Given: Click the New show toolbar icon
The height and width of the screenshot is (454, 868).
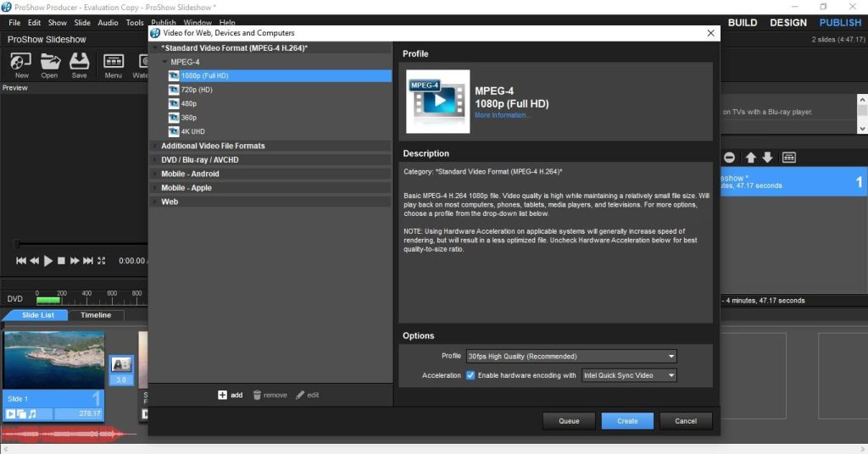Looking at the screenshot, I should (21, 62).
